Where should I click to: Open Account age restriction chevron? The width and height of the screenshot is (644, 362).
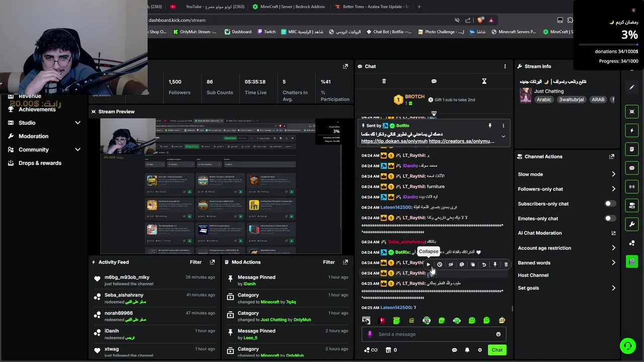click(x=613, y=248)
